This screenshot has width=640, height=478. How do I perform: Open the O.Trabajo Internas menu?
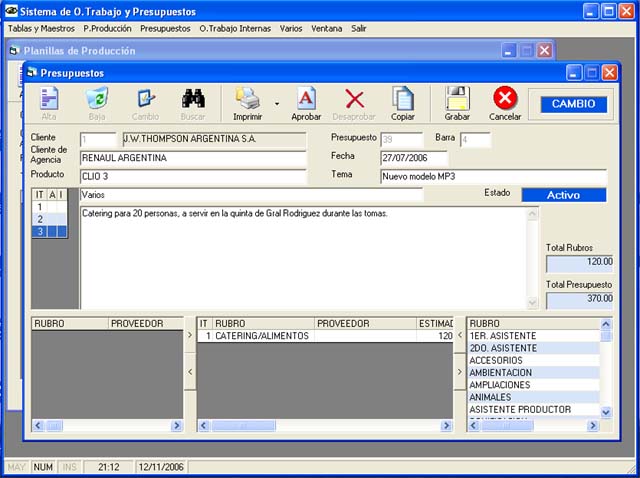pos(235,29)
